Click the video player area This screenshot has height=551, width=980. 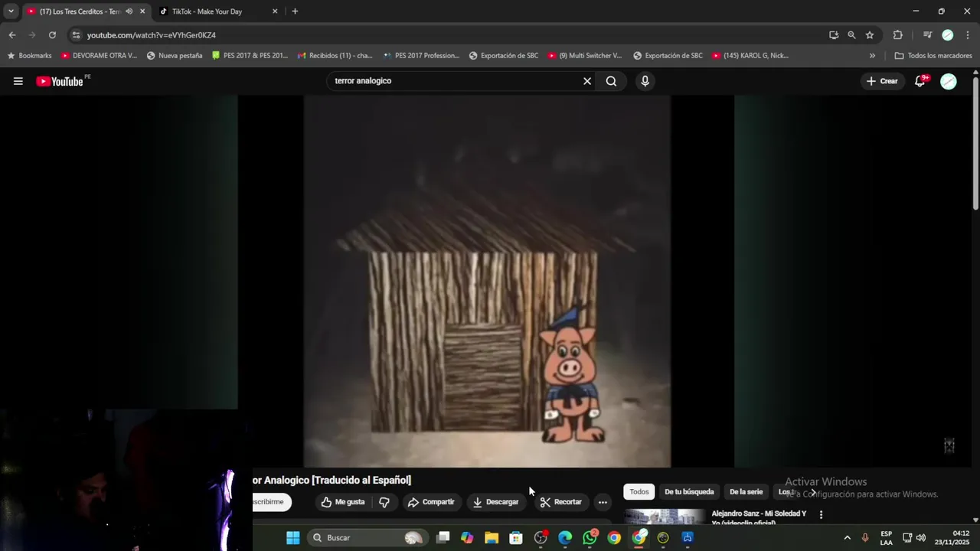point(487,281)
